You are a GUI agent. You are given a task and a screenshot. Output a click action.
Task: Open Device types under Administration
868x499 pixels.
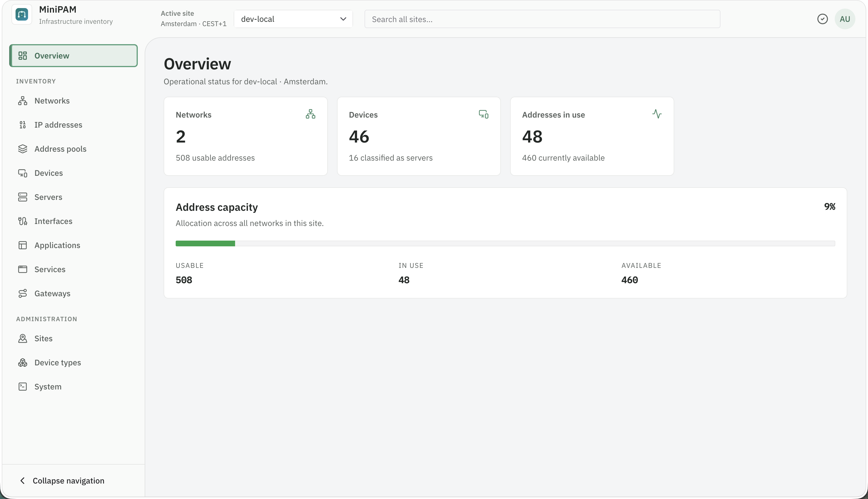73,362
